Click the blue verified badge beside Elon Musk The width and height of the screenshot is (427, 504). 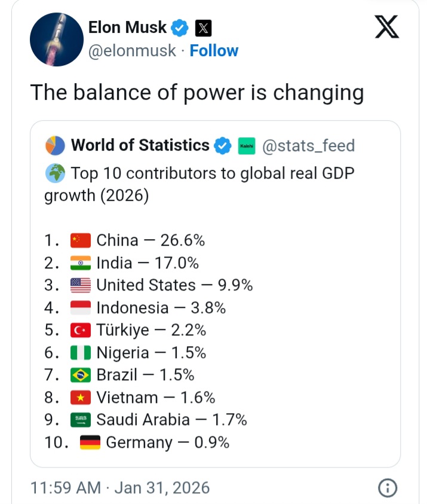[180, 27]
